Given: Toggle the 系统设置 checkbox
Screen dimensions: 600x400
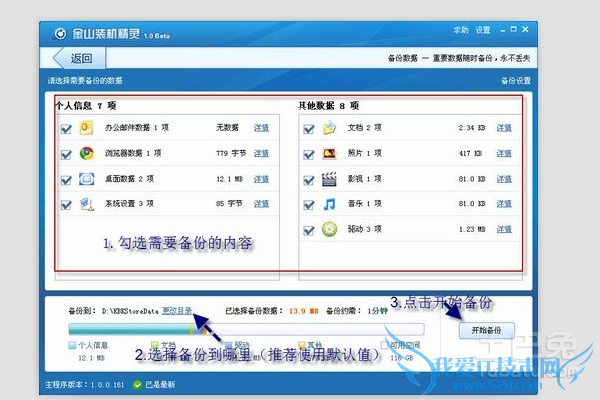Looking at the screenshot, I should [66, 205].
